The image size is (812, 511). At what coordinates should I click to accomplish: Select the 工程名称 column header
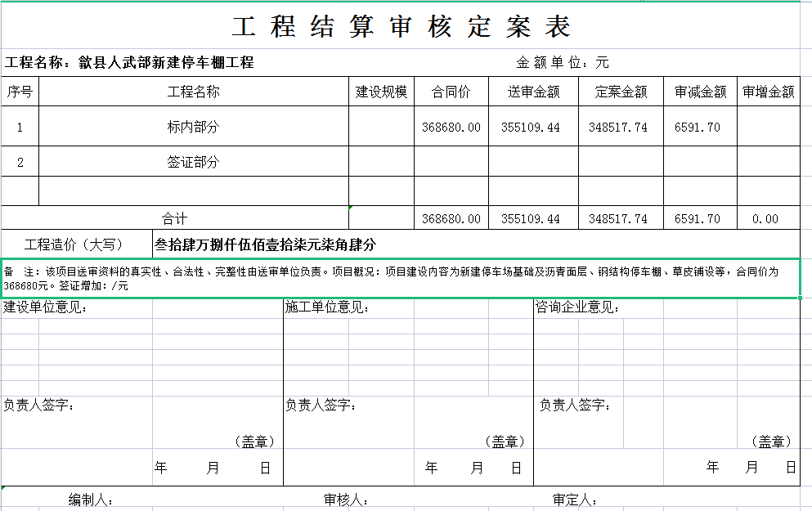point(192,92)
